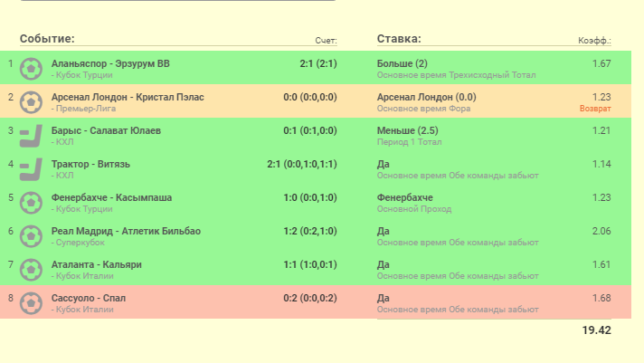Select event name Аланьяспор - Эрзурум ВВ
The image size is (644, 363).
point(110,63)
